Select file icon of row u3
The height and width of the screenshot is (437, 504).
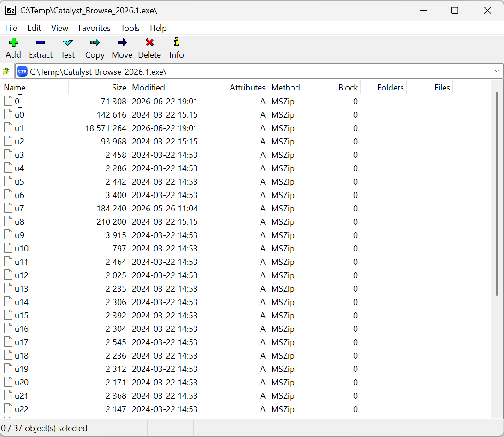8,155
